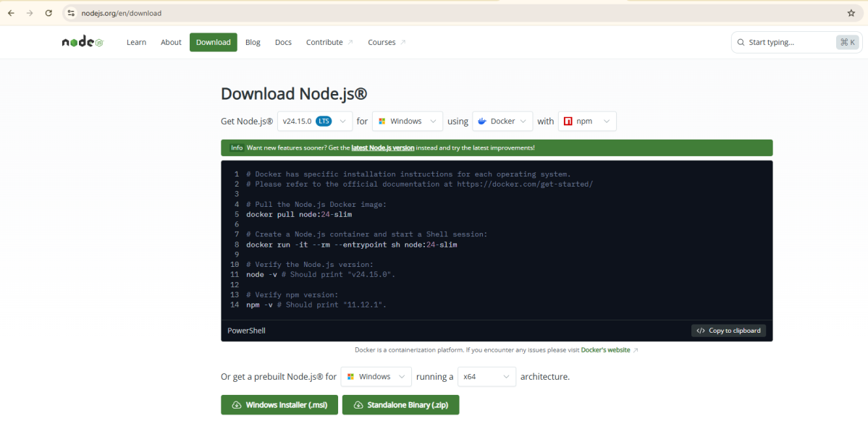Click the 'docker pull node:24-slim' code line
Screen dimensions: 868x421
[299, 214]
